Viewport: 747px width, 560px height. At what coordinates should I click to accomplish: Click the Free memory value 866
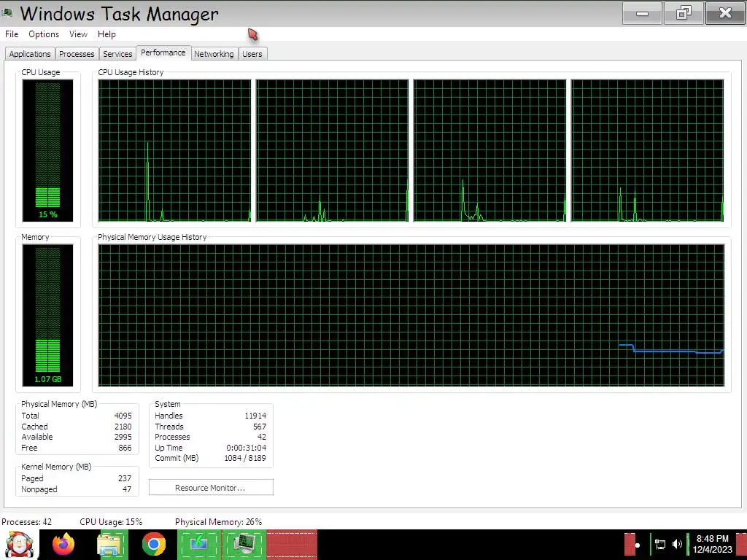point(125,448)
